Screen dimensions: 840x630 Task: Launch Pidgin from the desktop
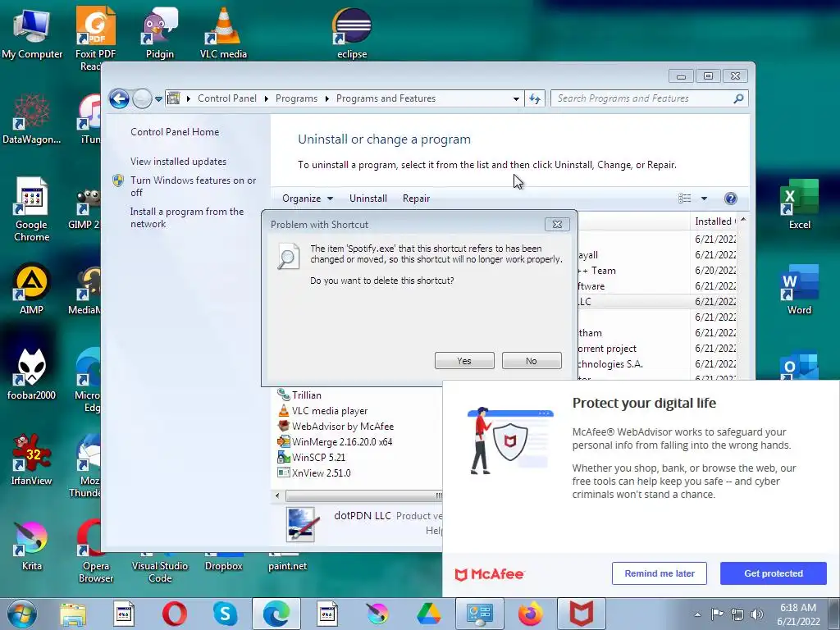point(159,34)
